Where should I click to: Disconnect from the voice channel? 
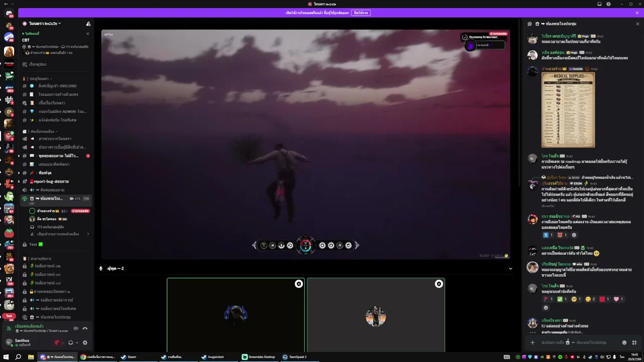[x=85, y=328]
